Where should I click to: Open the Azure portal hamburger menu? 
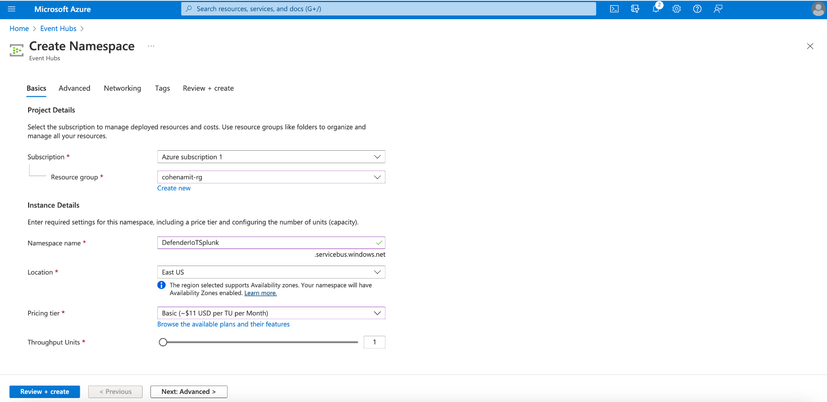[12, 9]
